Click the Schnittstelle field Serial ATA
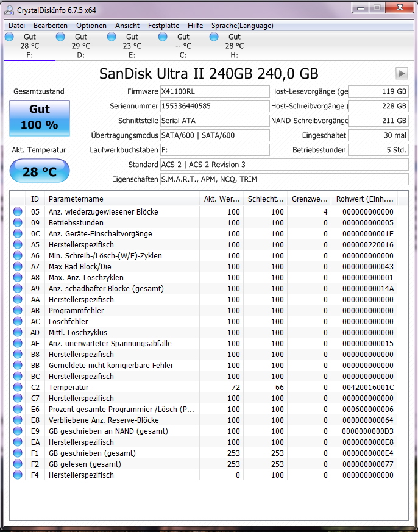The image size is (418, 532). pos(214,121)
